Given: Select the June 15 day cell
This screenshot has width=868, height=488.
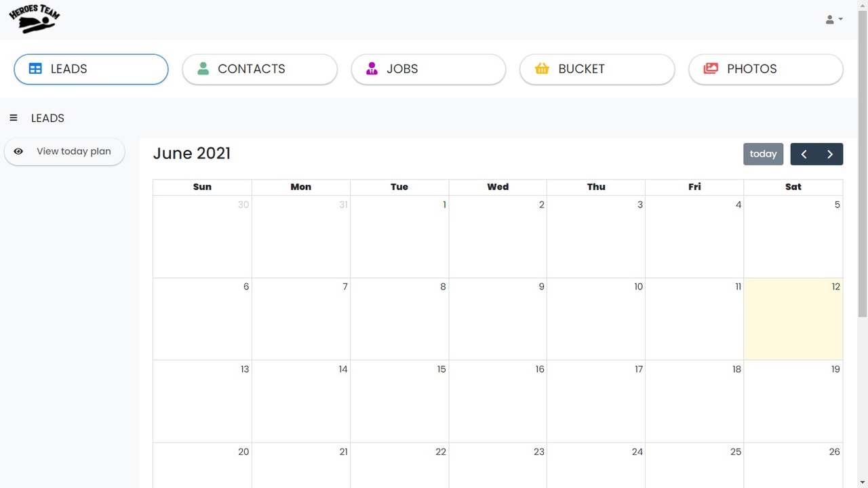Looking at the screenshot, I should coord(399,401).
